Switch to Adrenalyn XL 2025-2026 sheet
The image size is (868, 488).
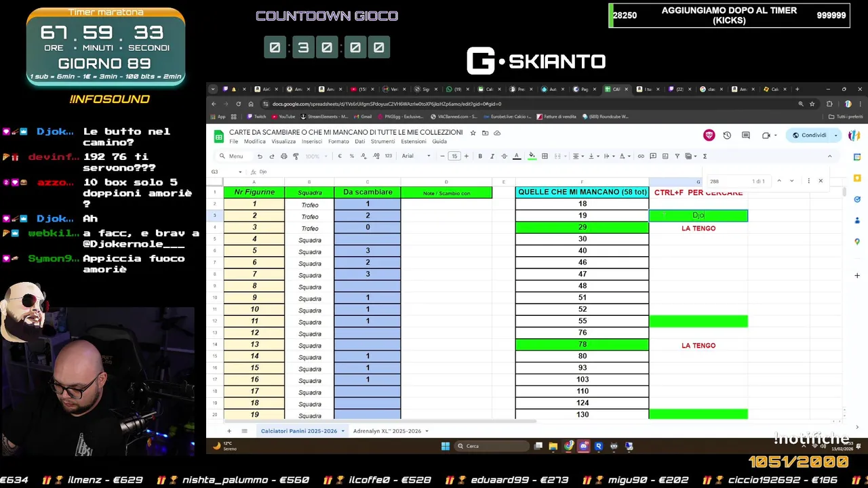click(387, 431)
